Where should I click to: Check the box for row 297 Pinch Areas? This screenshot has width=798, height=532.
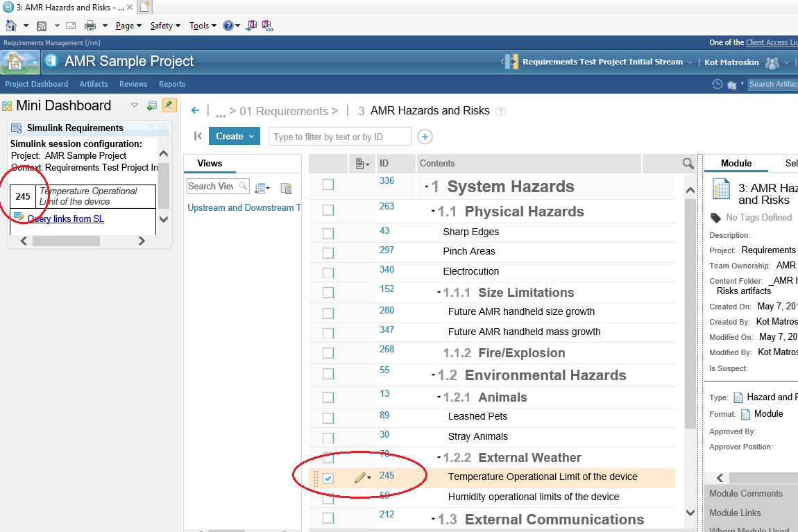328,252
